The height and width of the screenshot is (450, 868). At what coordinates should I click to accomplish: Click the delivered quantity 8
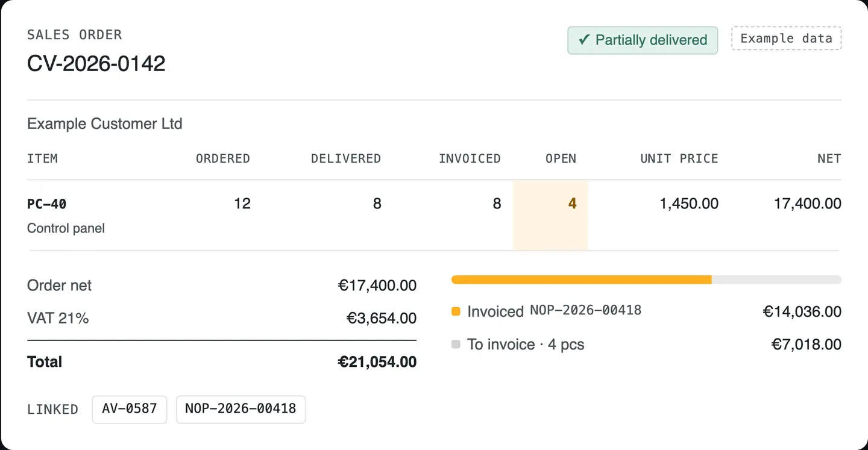click(377, 204)
